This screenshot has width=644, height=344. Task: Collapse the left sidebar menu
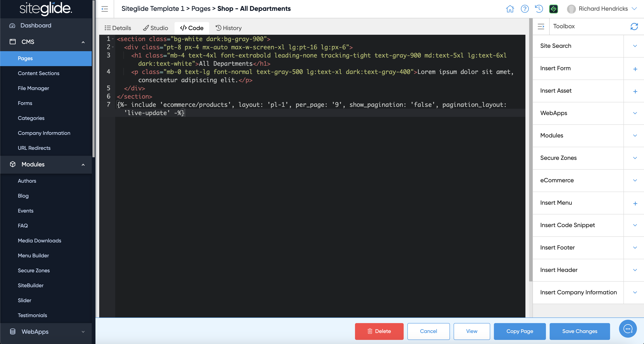click(105, 9)
